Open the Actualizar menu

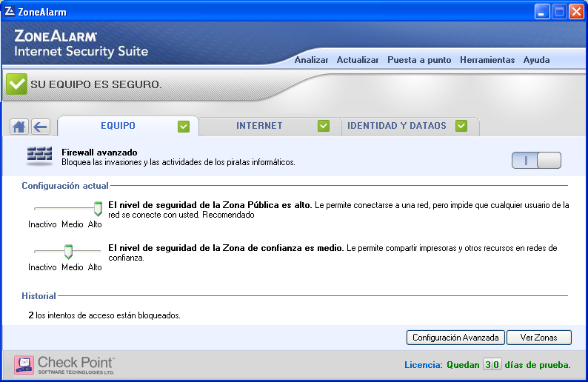point(358,60)
